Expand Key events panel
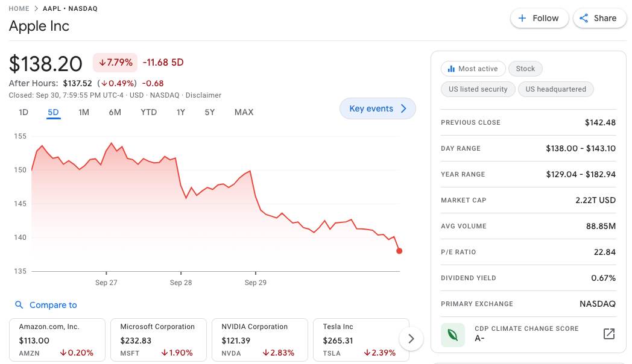The image size is (632, 364). 378,108
